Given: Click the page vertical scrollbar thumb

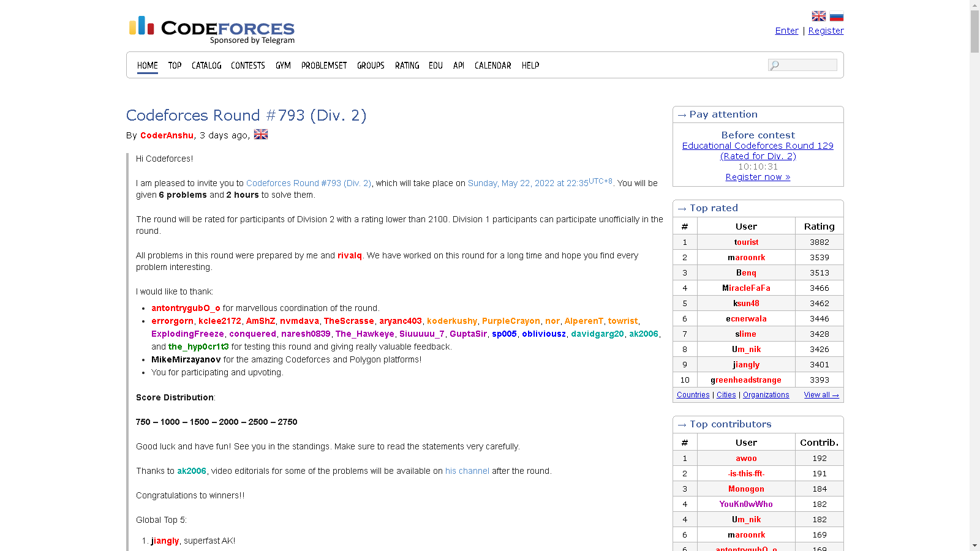Looking at the screenshot, I should coord(974,31).
